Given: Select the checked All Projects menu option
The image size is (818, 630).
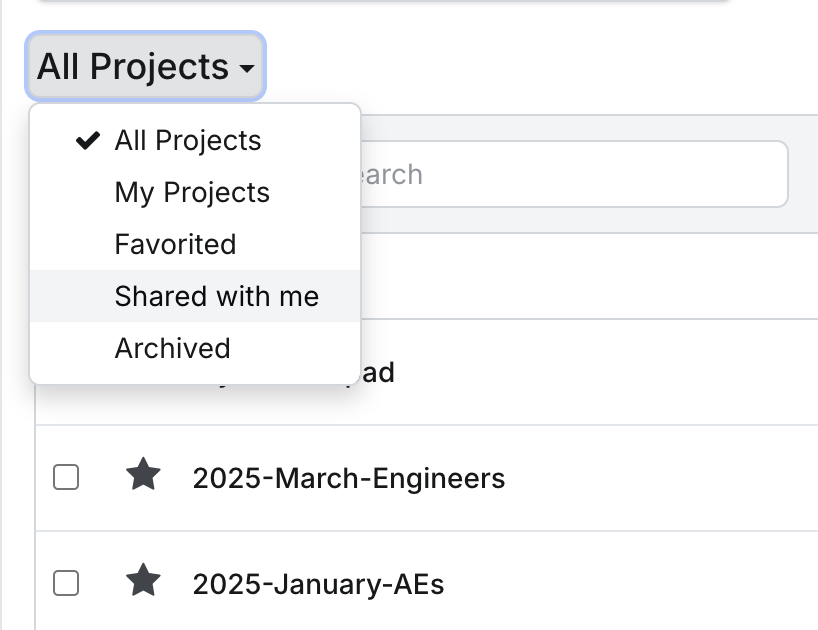Looking at the screenshot, I should 188,140.
